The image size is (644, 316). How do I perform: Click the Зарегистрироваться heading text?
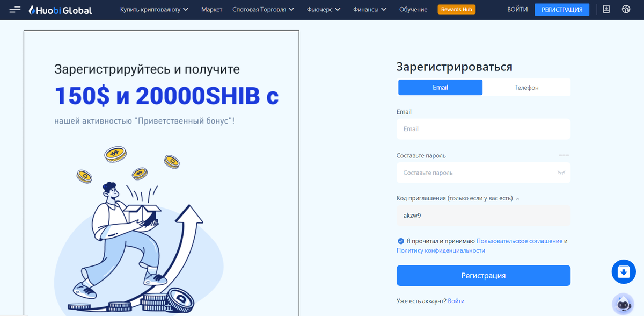(x=454, y=67)
